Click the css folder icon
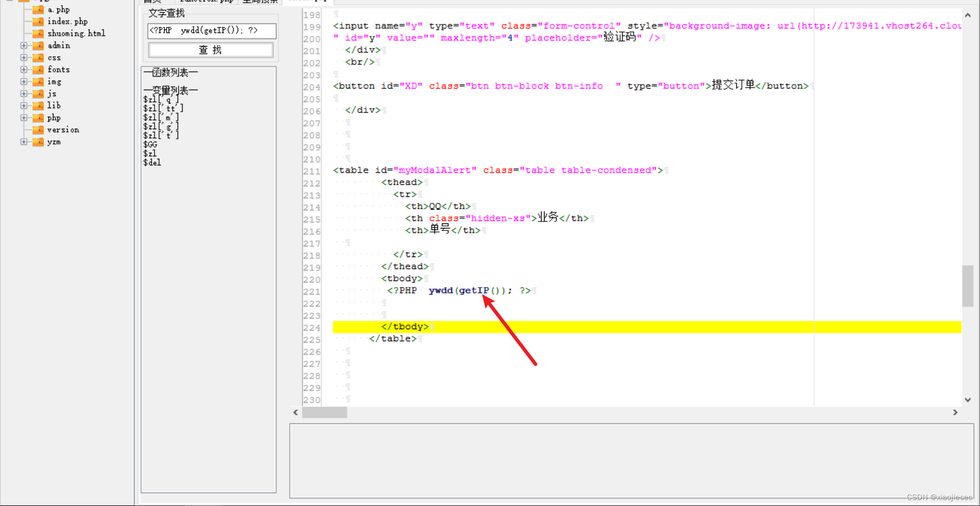The image size is (980, 506). [x=38, y=57]
